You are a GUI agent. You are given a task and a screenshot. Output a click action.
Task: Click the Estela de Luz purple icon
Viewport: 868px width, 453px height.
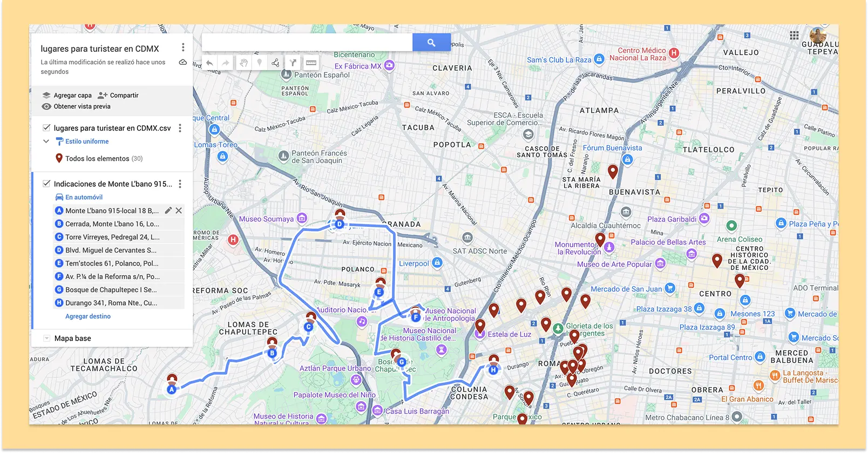click(479, 334)
